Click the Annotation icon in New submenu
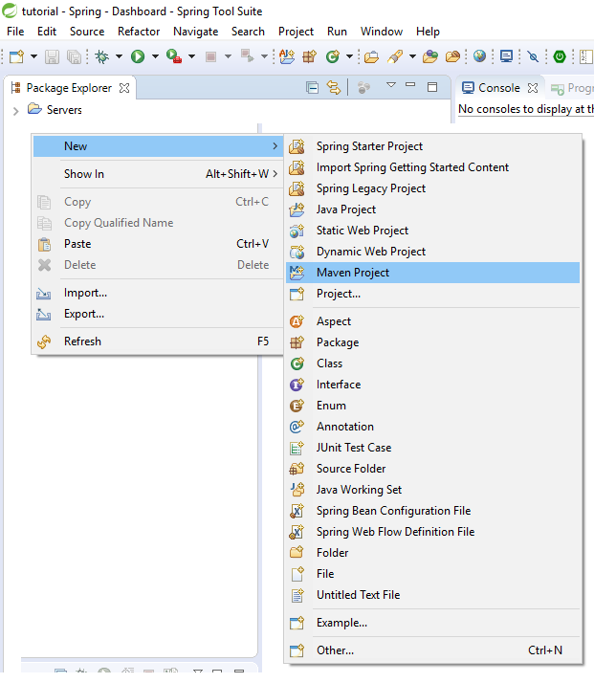616x683 pixels. click(297, 427)
